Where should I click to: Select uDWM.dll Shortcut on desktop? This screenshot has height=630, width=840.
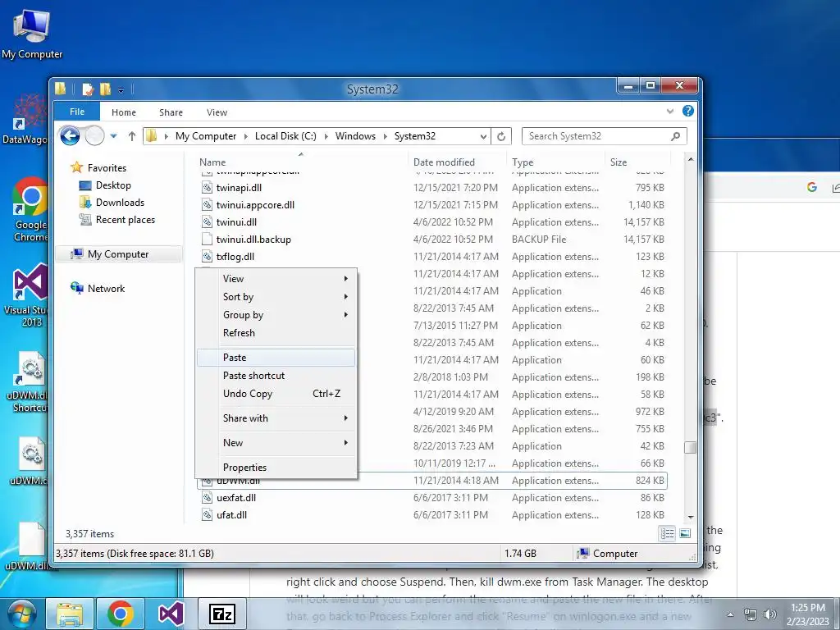[x=28, y=381]
